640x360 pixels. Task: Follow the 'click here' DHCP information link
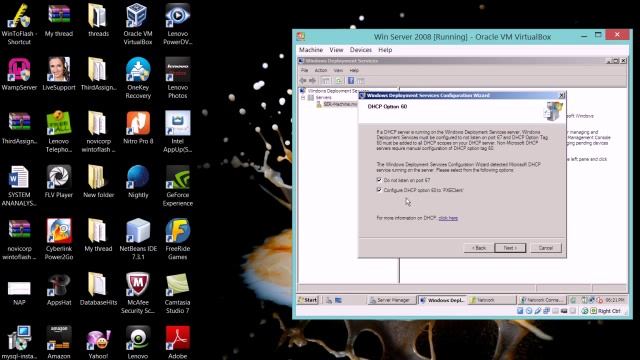point(448,218)
